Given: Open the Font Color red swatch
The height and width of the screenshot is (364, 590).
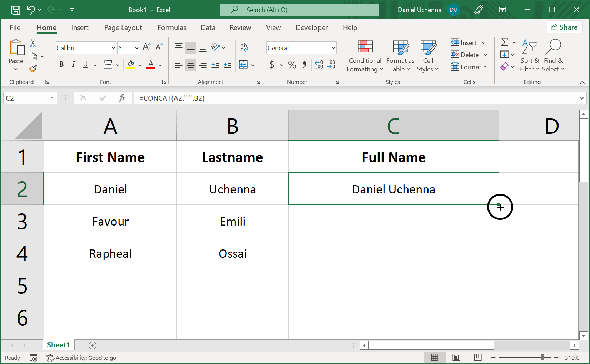Looking at the screenshot, I should click(x=151, y=65).
